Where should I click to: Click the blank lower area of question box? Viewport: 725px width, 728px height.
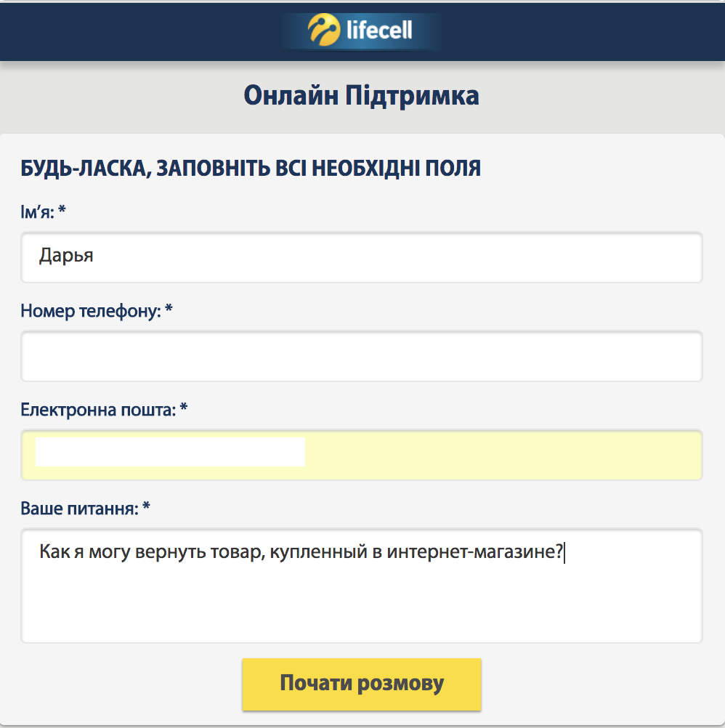(x=362, y=610)
